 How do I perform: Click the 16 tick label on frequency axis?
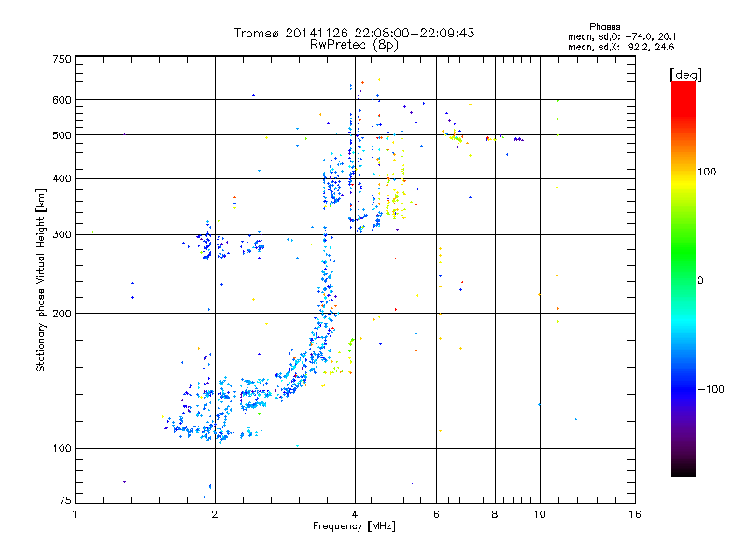[634, 514]
